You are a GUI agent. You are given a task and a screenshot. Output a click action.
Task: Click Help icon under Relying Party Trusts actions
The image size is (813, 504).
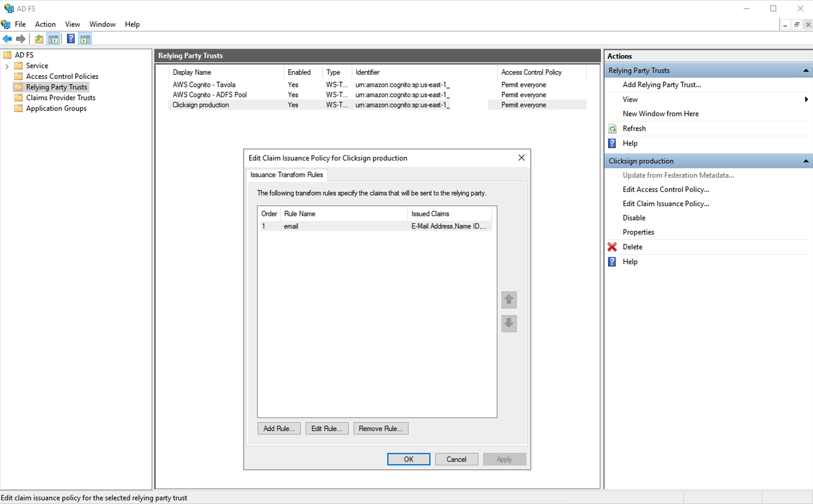coord(612,143)
